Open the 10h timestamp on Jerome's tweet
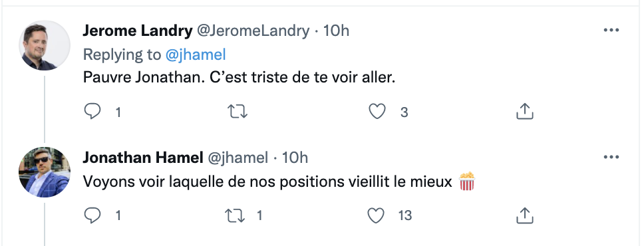The image size is (644, 246). click(x=336, y=31)
